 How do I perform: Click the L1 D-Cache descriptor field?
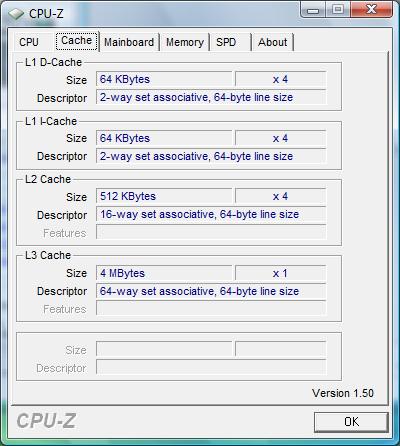(211, 97)
